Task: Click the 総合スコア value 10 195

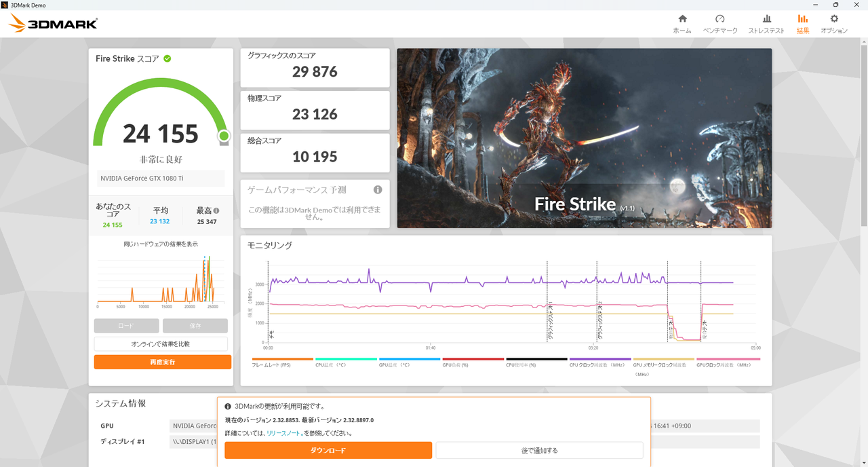Action: 315,157
